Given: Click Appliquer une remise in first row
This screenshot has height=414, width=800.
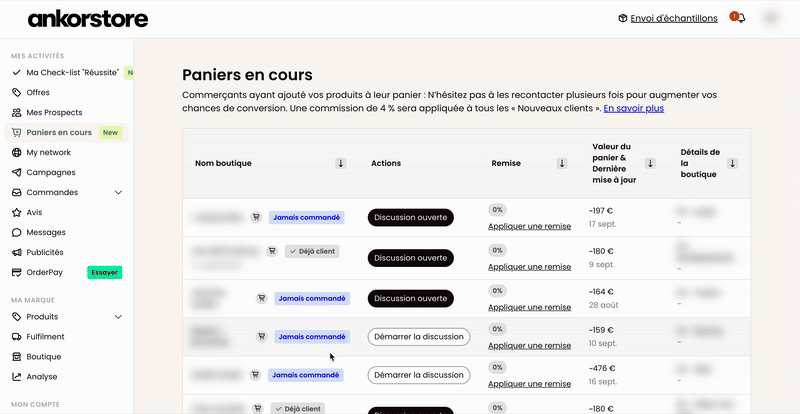Looking at the screenshot, I should (x=529, y=226).
